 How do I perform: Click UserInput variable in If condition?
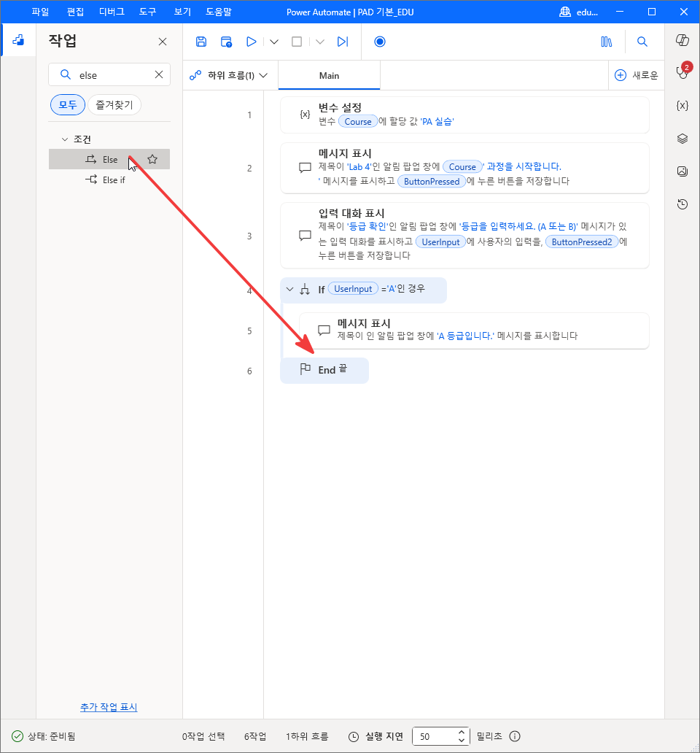(x=353, y=289)
